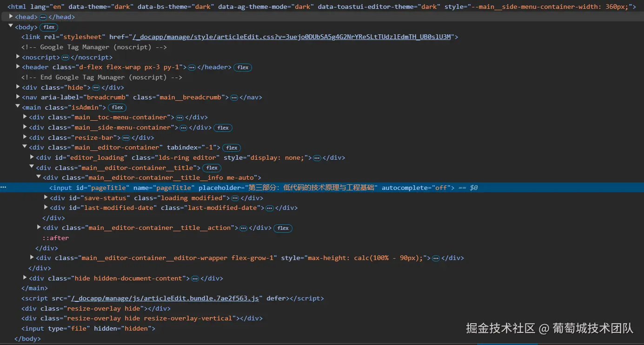Expand the header d-flex element
This screenshot has width=644, height=345.
coord(18,67)
